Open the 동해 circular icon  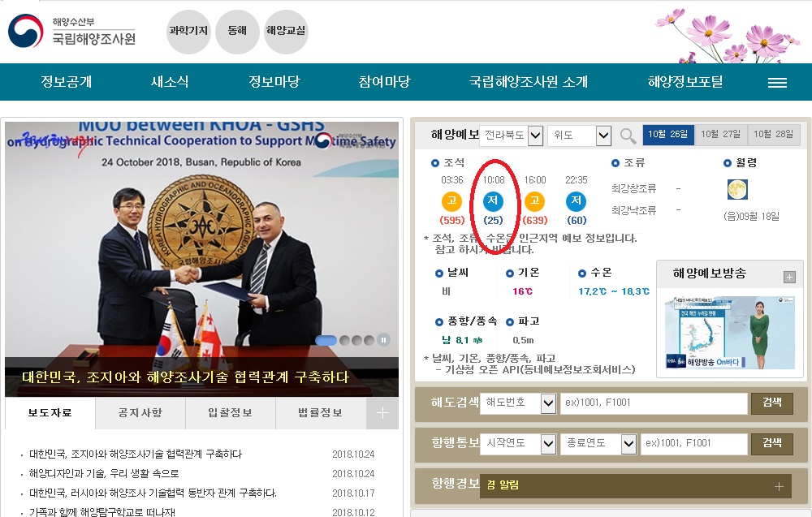coord(237,32)
